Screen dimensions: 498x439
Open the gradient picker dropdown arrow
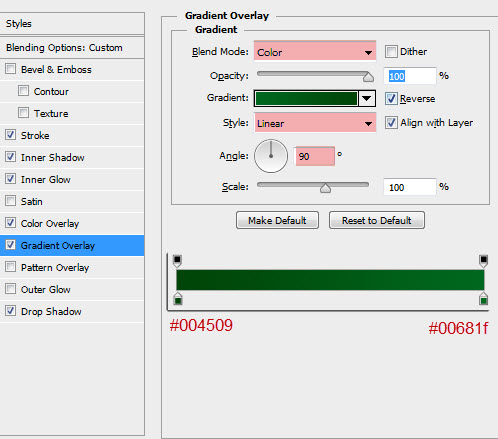point(367,99)
